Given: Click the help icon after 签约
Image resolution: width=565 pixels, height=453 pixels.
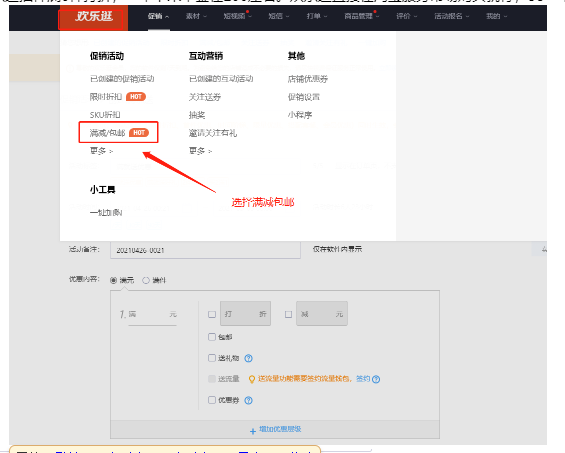Looking at the screenshot, I should pyautogui.click(x=376, y=379).
